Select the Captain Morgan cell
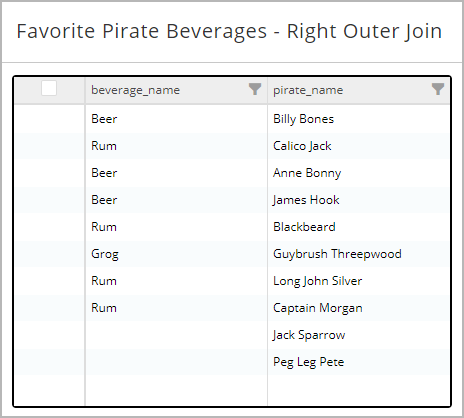The height and width of the screenshot is (418, 464). (359, 308)
